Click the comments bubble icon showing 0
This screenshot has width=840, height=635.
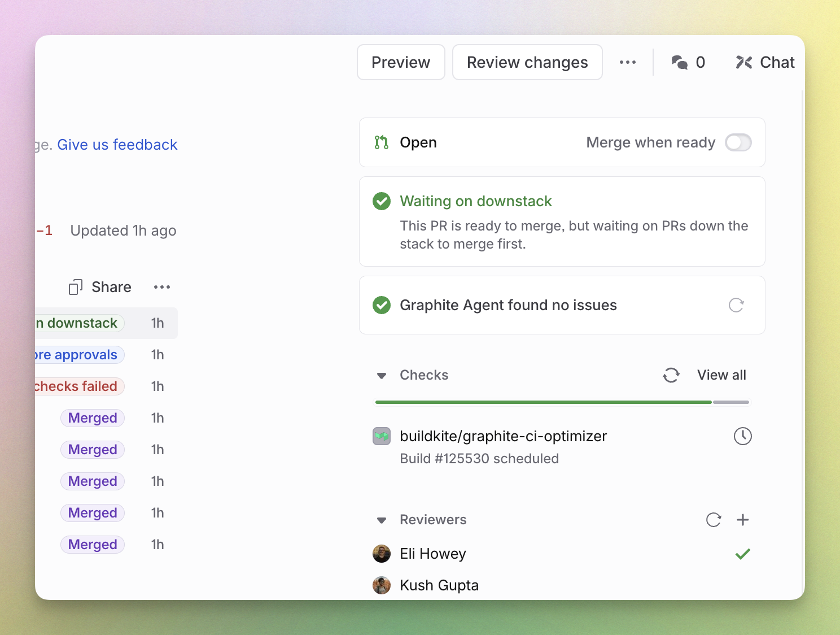click(x=680, y=62)
